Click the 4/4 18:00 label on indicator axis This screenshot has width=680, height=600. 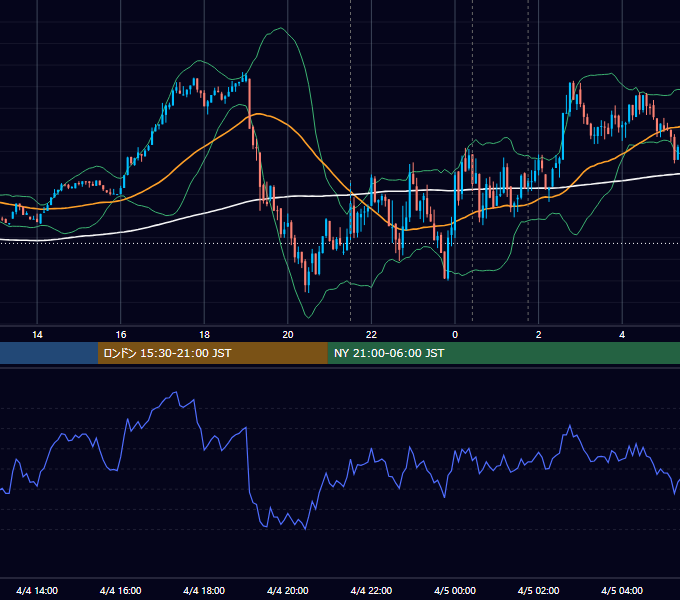coord(204,591)
